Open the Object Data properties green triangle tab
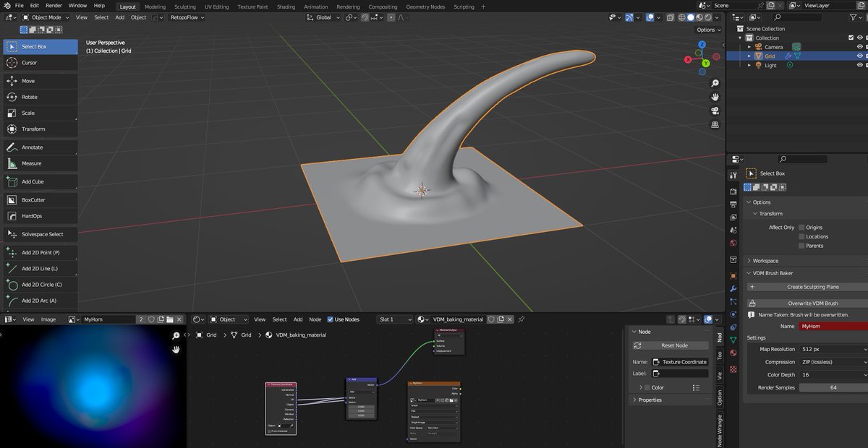 pos(733,340)
